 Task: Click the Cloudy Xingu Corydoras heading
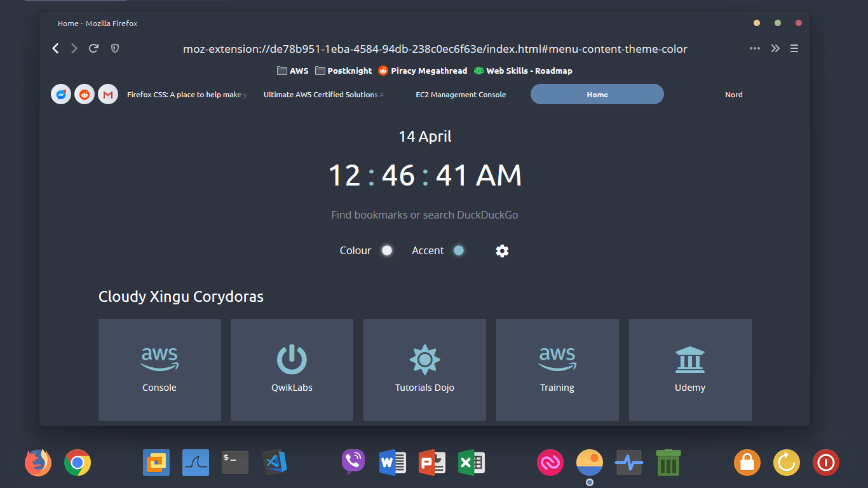[181, 297]
